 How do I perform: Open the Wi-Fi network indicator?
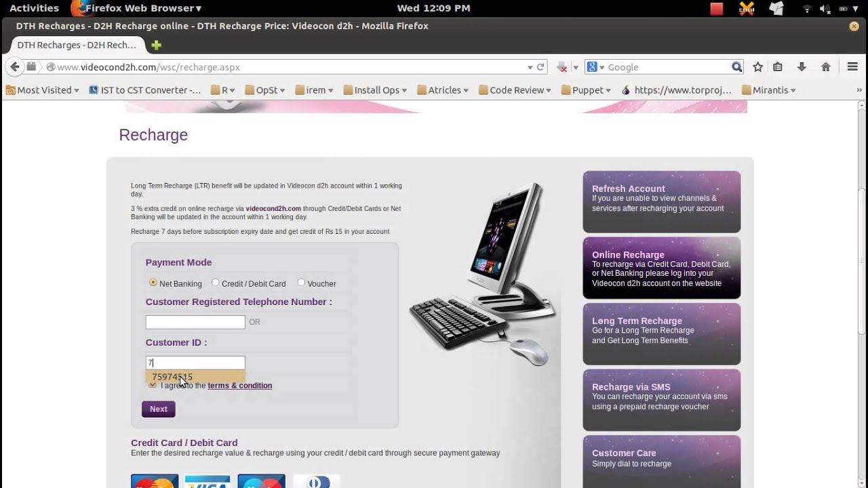pyautogui.click(x=807, y=9)
